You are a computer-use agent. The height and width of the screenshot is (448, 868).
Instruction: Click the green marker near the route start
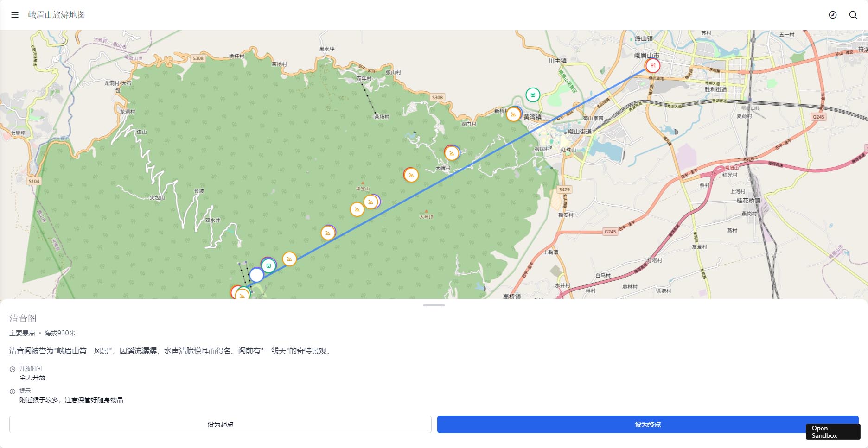[x=268, y=265]
